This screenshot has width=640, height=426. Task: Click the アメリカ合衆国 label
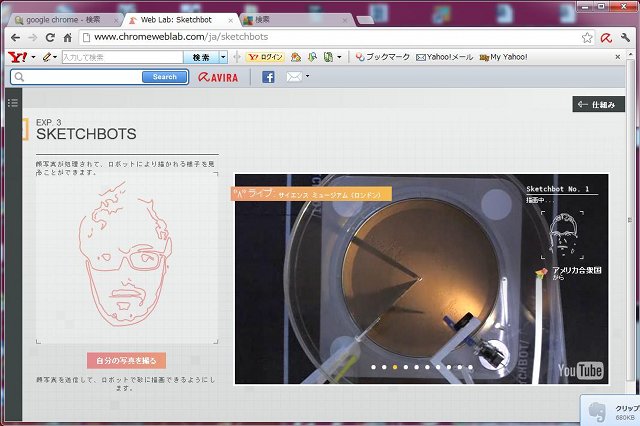pyautogui.click(x=577, y=270)
